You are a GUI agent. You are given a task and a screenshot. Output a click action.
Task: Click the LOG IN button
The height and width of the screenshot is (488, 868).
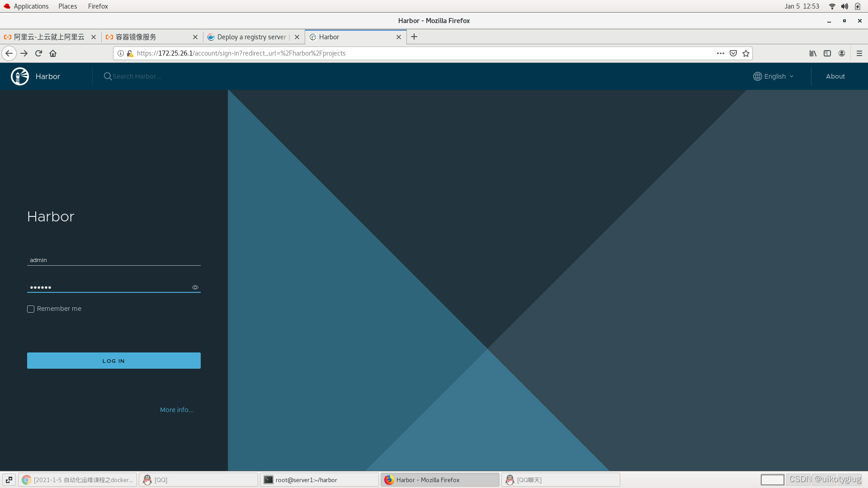[x=114, y=361]
